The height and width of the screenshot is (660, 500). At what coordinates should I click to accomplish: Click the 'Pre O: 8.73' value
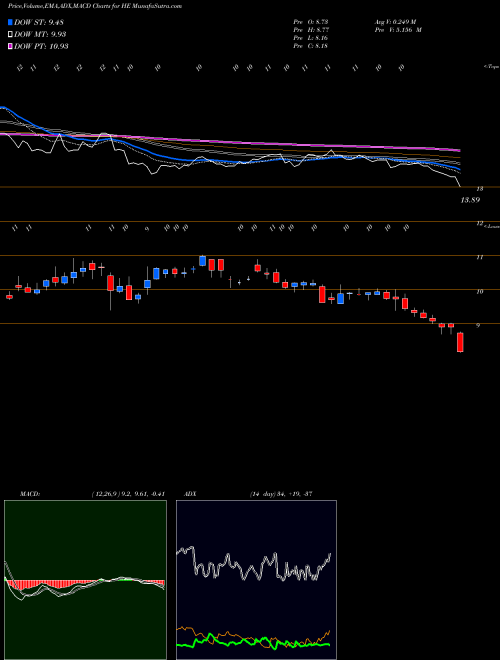point(311,21)
